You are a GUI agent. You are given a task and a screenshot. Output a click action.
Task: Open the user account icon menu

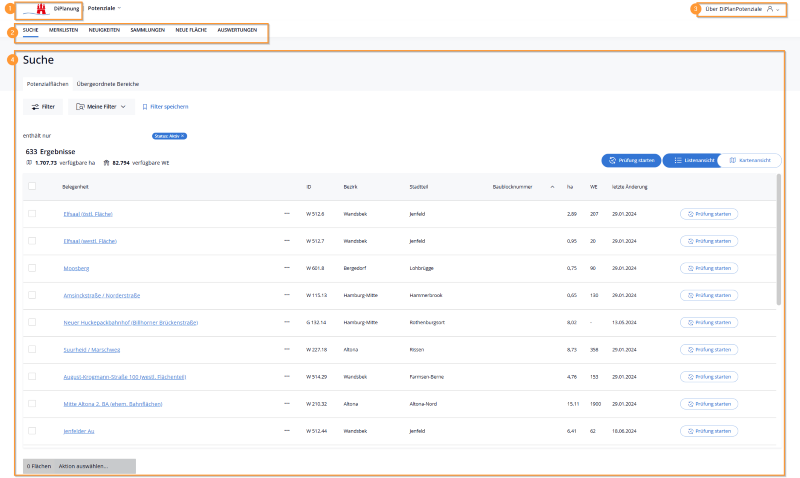769,9
